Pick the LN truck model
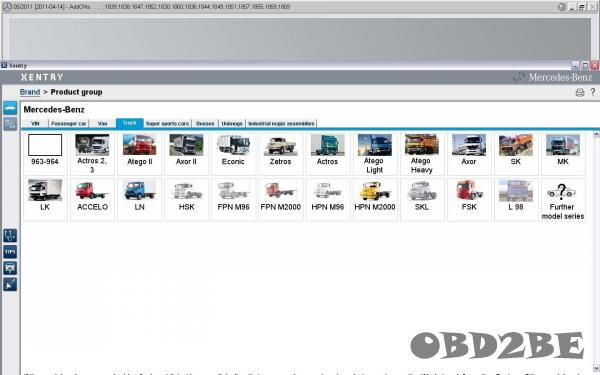 coord(140,200)
